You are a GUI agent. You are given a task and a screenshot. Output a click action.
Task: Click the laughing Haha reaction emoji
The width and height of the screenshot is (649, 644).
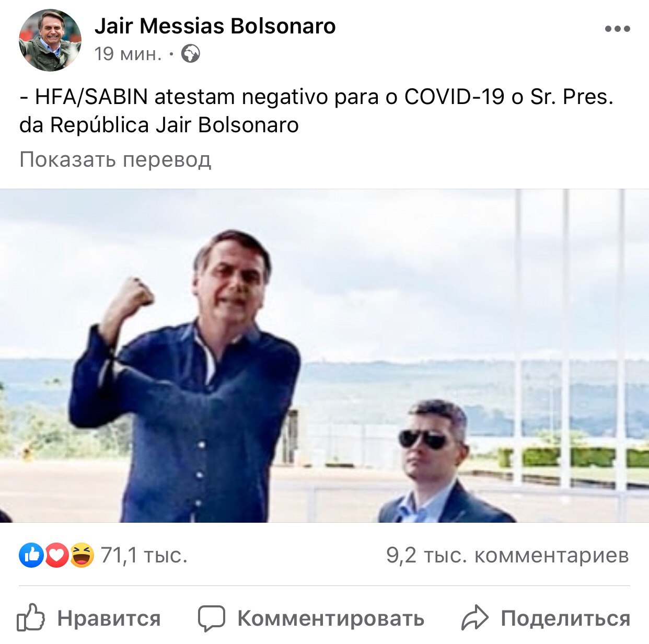(82, 555)
